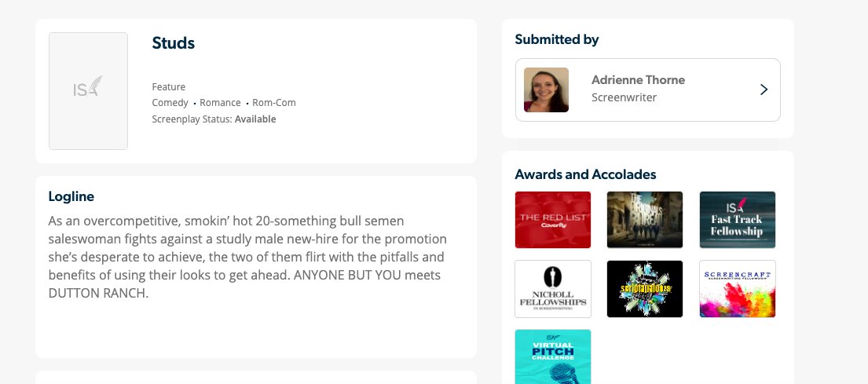868x384 pixels.
Task: Click the Adrienne Thorne name link
Action: coord(638,79)
